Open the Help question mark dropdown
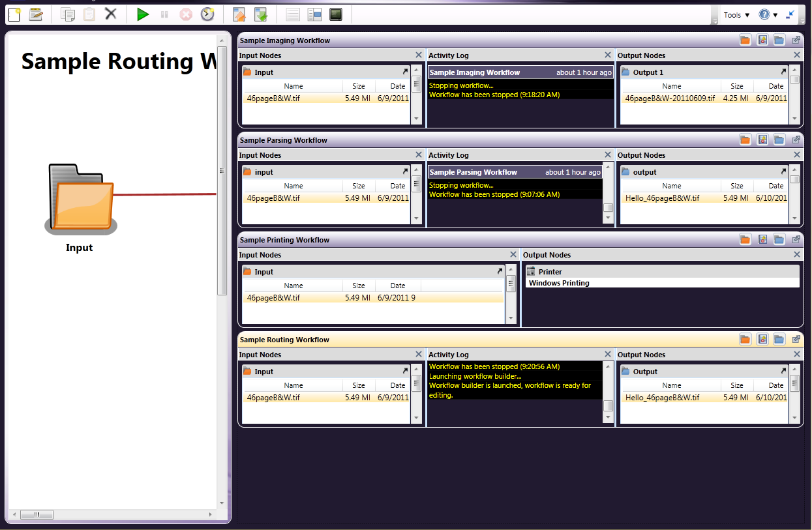 point(768,14)
